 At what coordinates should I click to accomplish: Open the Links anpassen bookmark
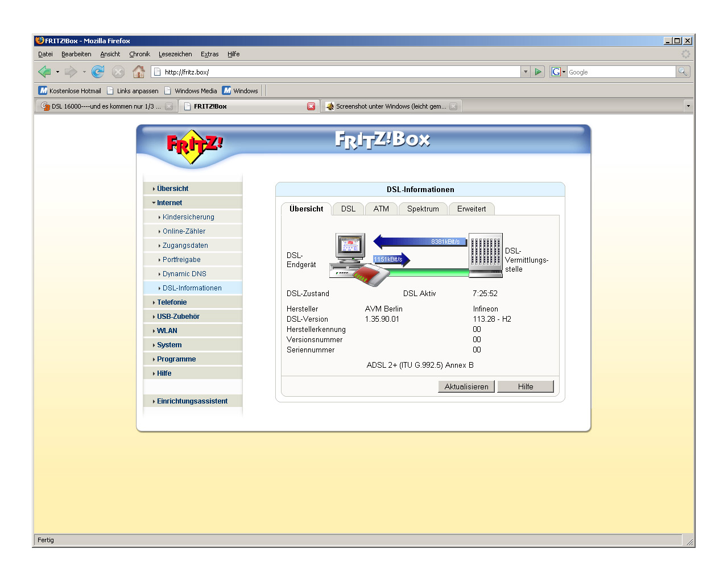133,91
